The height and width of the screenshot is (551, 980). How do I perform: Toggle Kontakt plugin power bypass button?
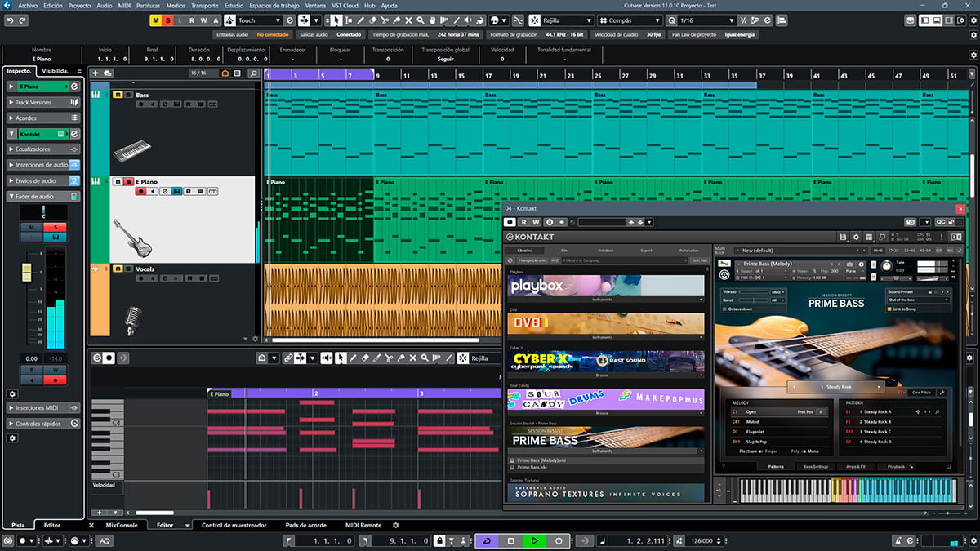click(510, 221)
